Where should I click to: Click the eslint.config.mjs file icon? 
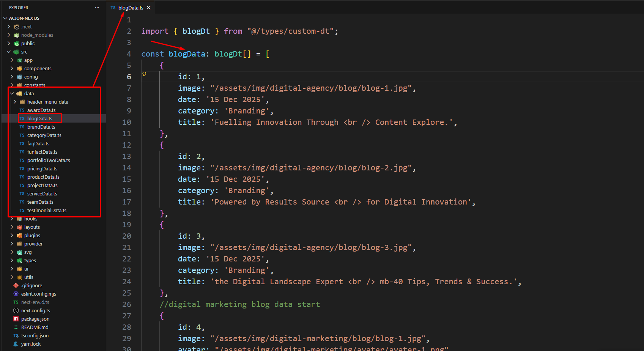point(16,294)
